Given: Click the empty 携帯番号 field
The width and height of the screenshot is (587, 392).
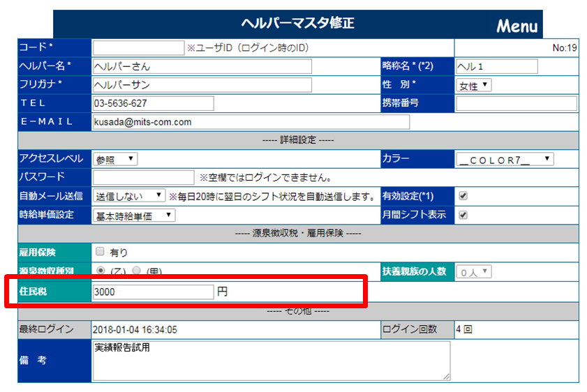Looking at the screenshot, I should tap(516, 103).
